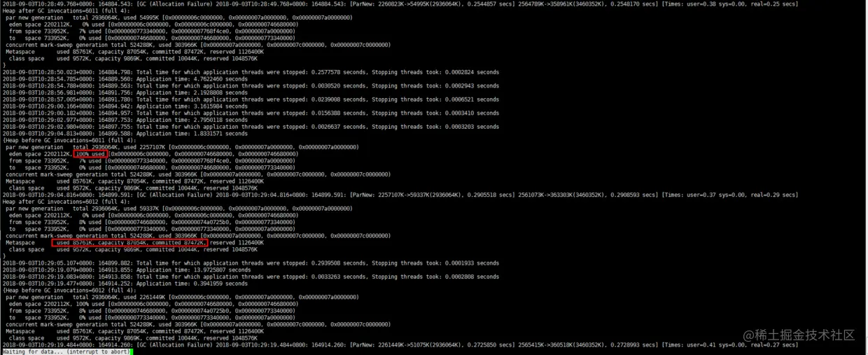The height and width of the screenshot is (355, 868).
Task: Click stopping threads value "0.0002808 seconds"
Action: (x=472, y=277)
